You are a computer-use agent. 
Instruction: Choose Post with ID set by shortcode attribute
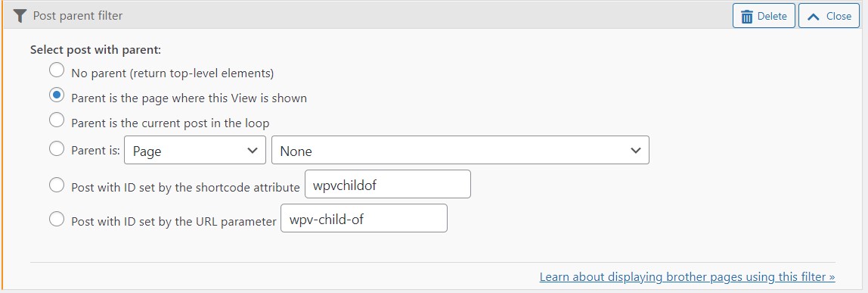[x=57, y=185]
